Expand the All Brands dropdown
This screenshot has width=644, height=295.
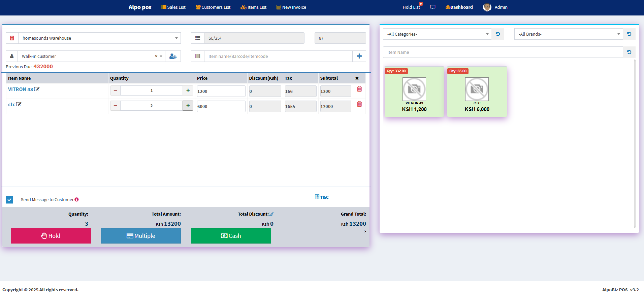pos(568,34)
